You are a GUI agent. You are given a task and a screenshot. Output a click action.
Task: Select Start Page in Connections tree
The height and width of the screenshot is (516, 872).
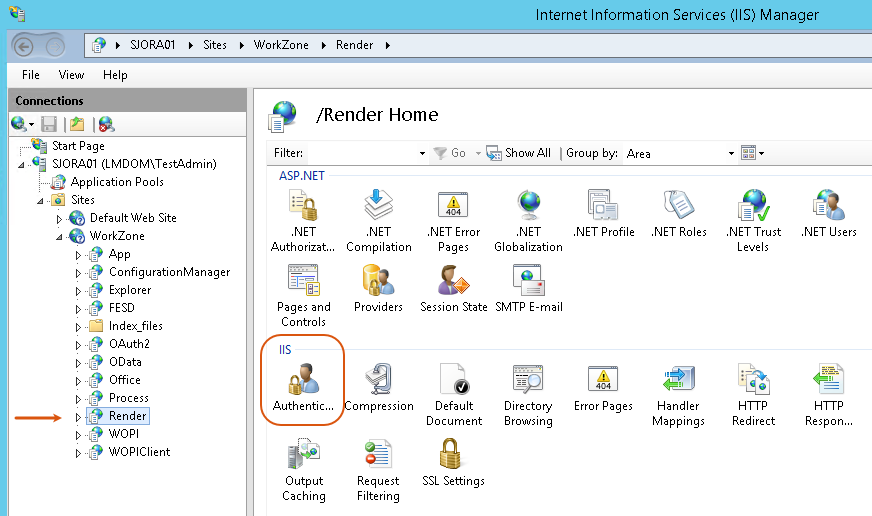tap(78, 146)
